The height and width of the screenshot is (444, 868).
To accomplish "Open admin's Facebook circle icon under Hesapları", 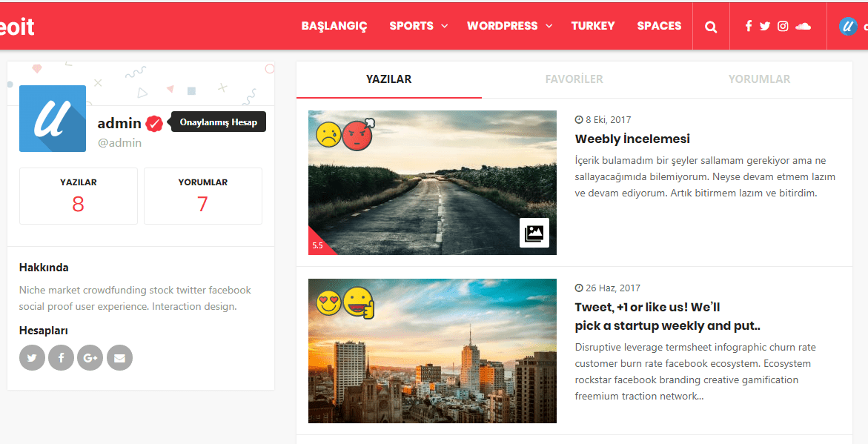I will pos(61,357).
